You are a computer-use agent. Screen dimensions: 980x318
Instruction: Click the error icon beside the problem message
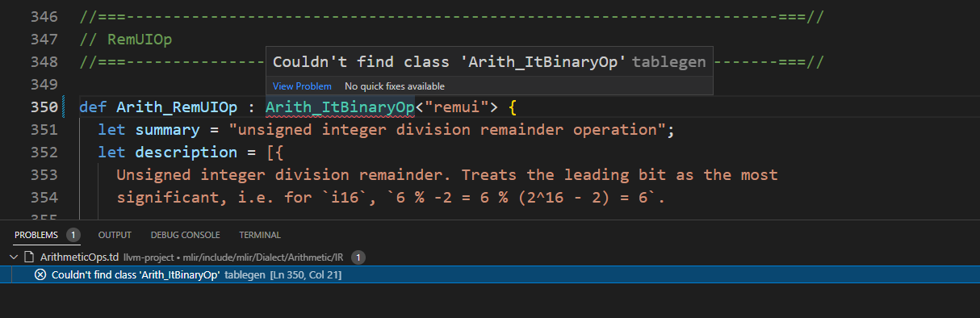(40, 275)
